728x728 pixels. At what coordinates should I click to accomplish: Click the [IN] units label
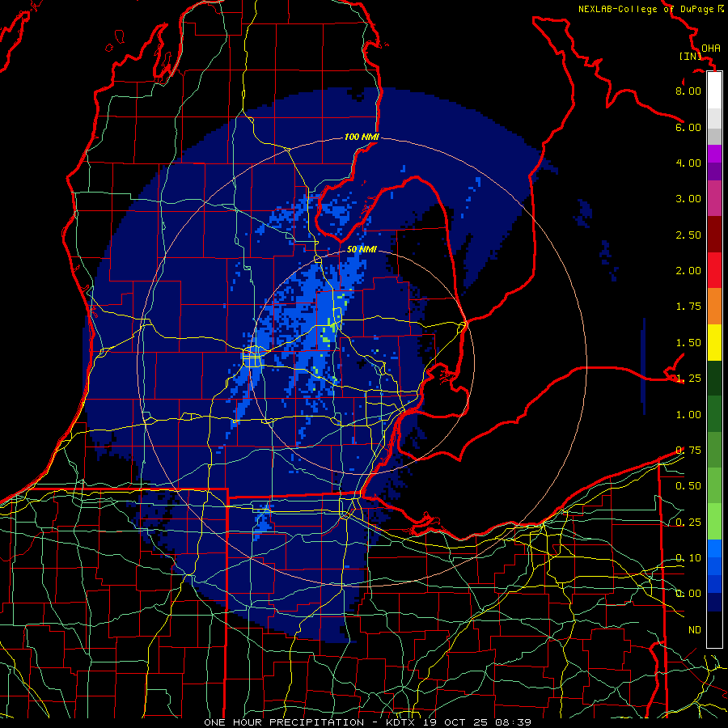click(x=689, y=56)
